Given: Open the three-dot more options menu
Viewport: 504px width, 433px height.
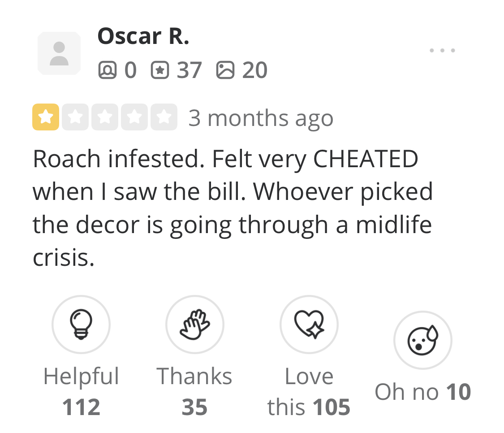Looking at the screenshot, I should click(x=442, y=51).
